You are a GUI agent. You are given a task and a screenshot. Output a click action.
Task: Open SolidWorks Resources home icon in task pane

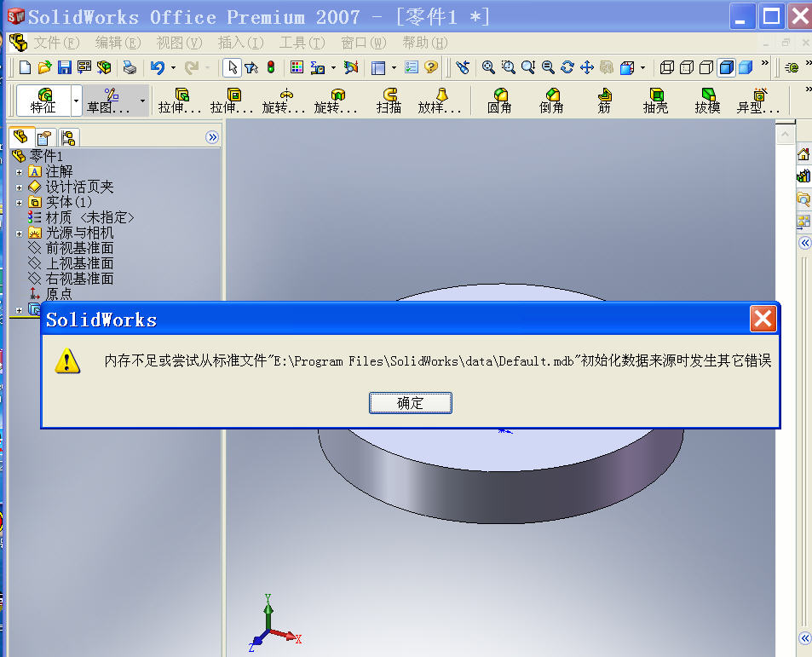coord(803,154)
